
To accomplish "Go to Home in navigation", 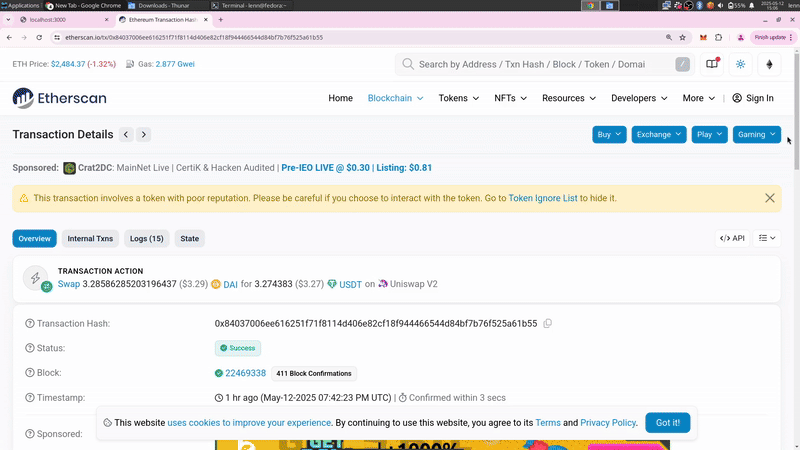I will [x=340, y=98].
